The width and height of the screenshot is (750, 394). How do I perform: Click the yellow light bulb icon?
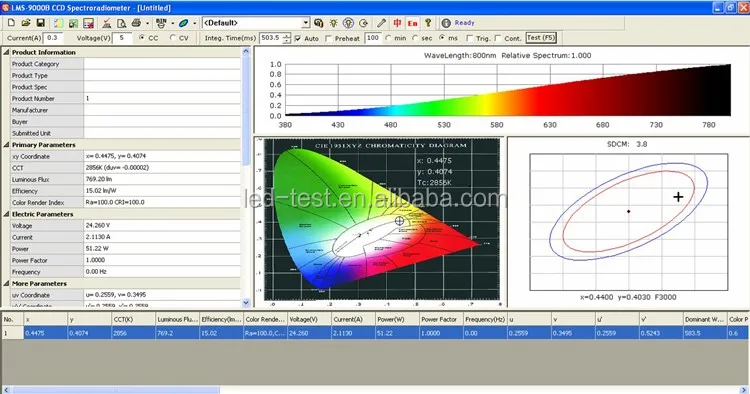pyautogui.click(x=333, y=23)
